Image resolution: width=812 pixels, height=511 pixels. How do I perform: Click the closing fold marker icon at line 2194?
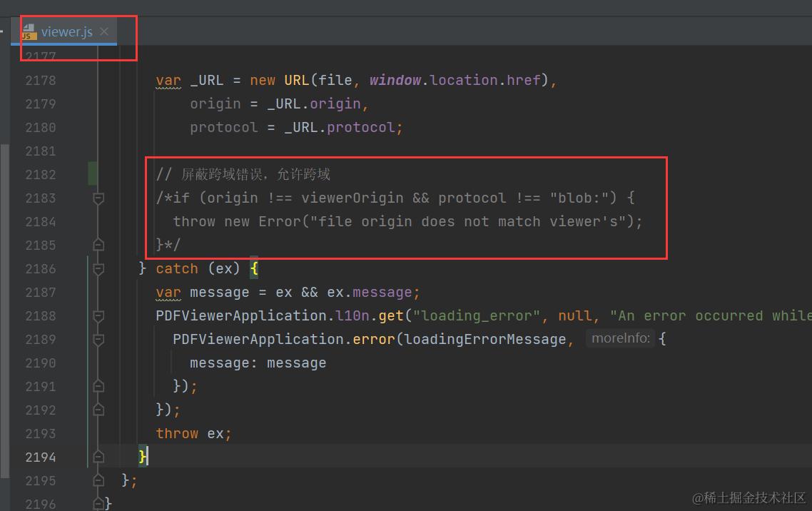pos(98,457)
